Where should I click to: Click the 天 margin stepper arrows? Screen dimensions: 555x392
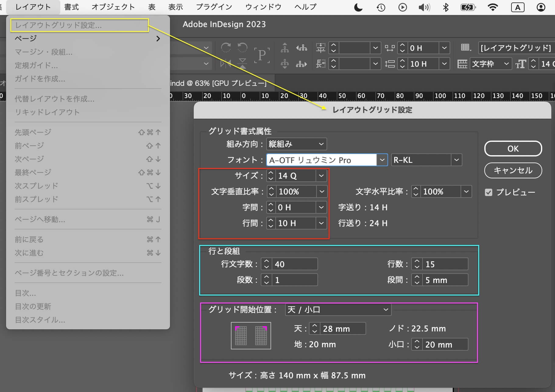coord(315,329)
